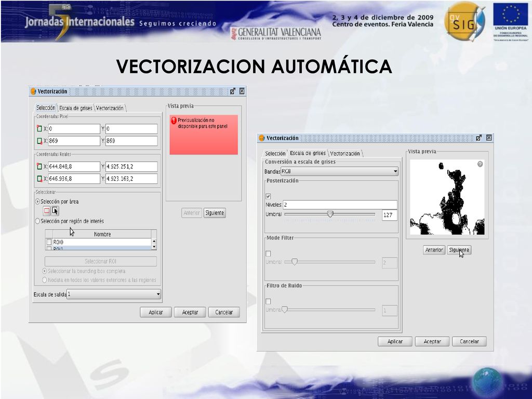Click the real Y field with 4.925.251,2
The image size is (532, 399).
[x=131, y=166]
